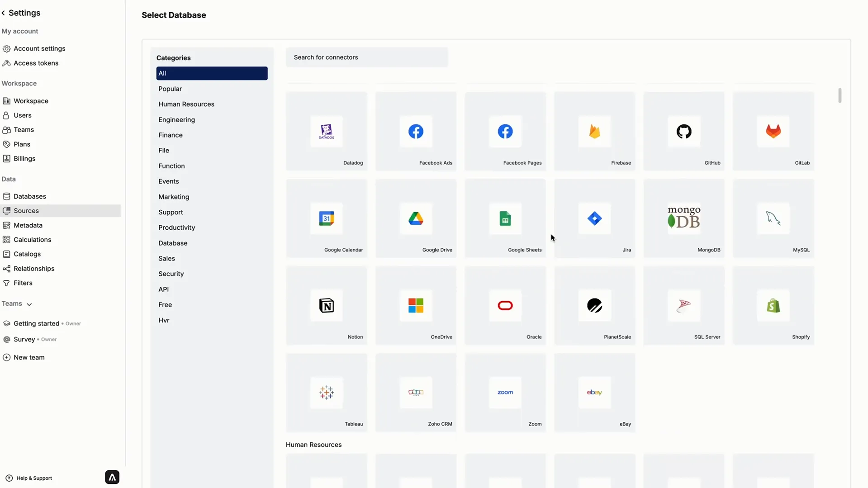This screenshot has height=488, width=868.
Task: Filter by Human Resources category
Action: (186, 104)
